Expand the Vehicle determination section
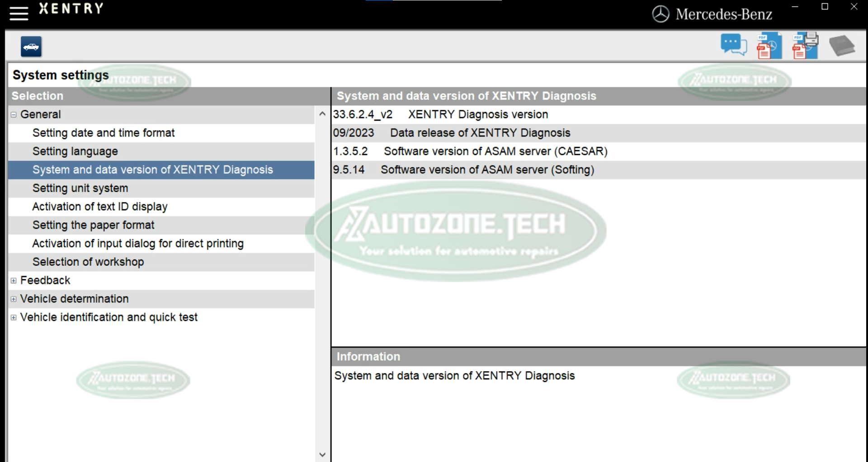This screenshot has height=462, width=868. 13,299
